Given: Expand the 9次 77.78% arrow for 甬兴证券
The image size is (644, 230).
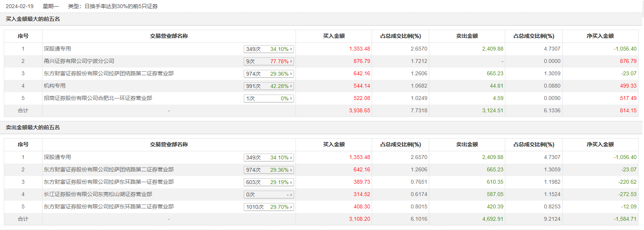Looking at the screenshot, I should click(291, 61).
